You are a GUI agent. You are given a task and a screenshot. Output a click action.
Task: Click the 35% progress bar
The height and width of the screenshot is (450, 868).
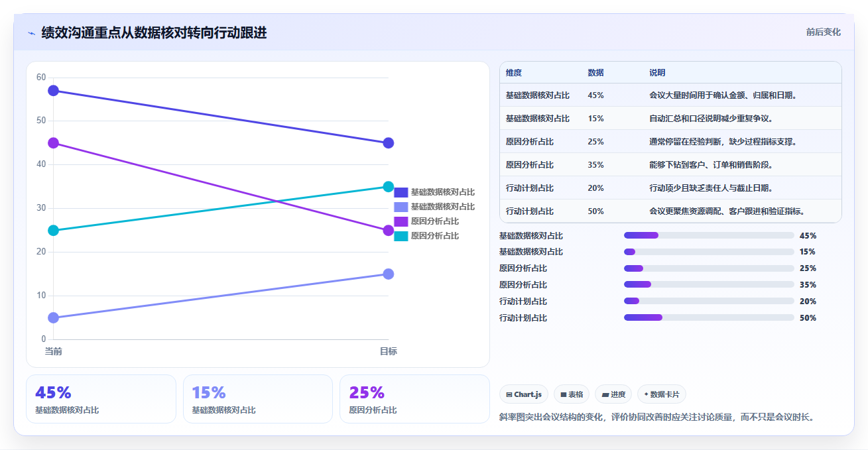[709, 284]
